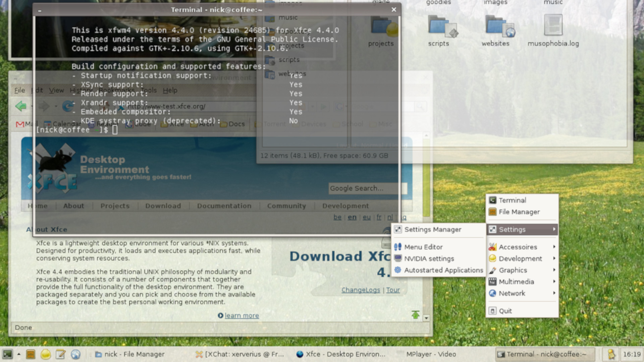This screenshot has height=362, width=644.
Task: Open NVIDIA settings entry
Action: coord(438,258)
